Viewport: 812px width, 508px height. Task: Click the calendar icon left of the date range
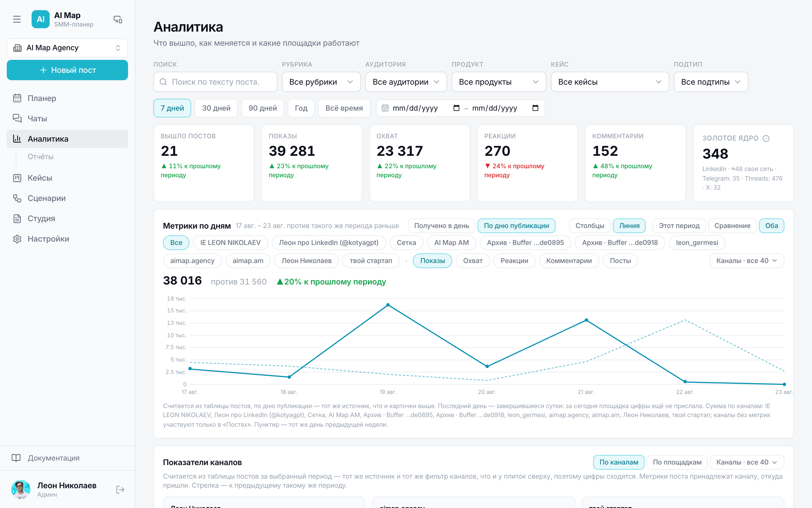tap(385, 108)
